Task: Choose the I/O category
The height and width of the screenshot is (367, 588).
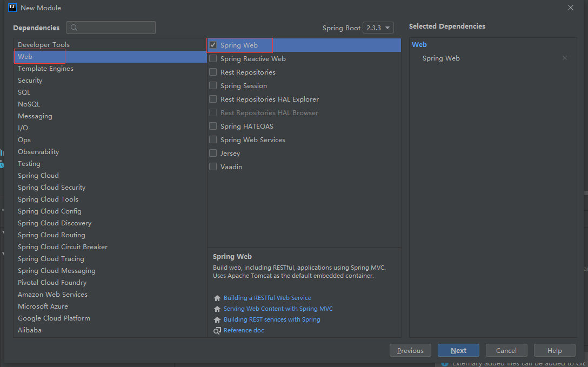Action: [x=110, y=128]
